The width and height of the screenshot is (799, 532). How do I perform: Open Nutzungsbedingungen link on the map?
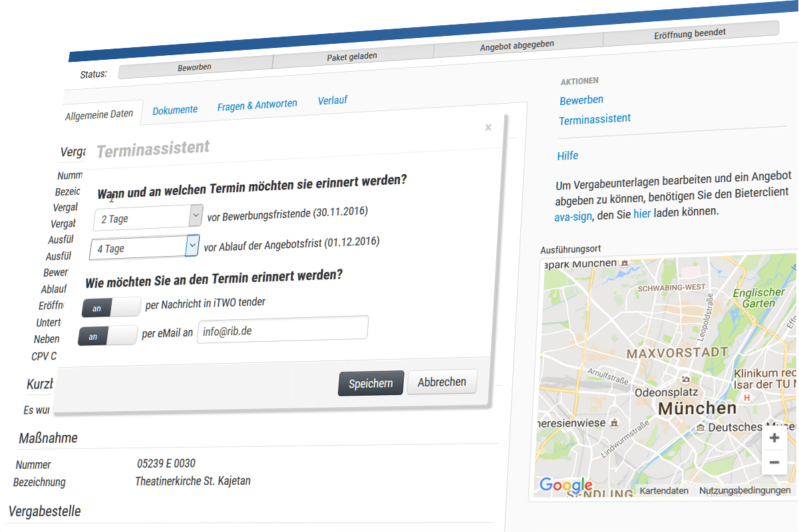tap(745, 491)
